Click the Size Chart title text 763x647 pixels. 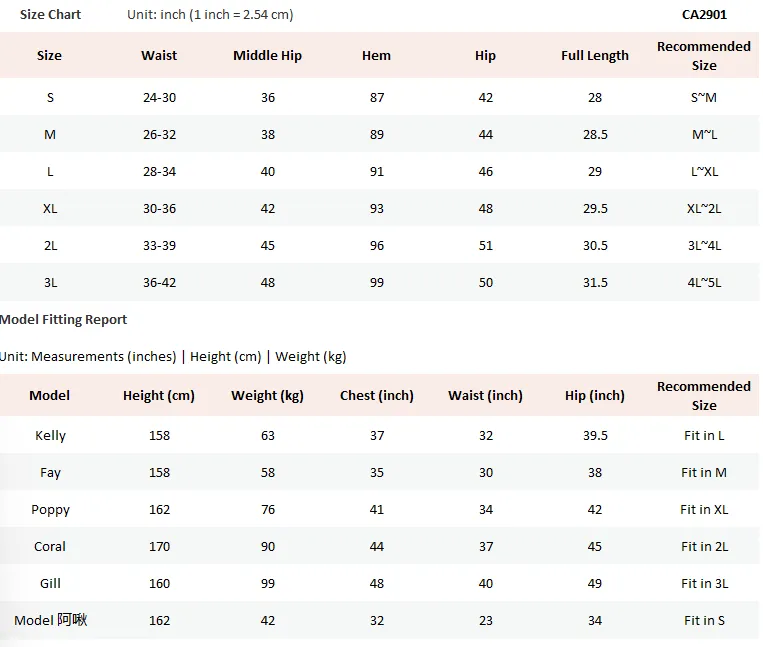coord(50,15)
